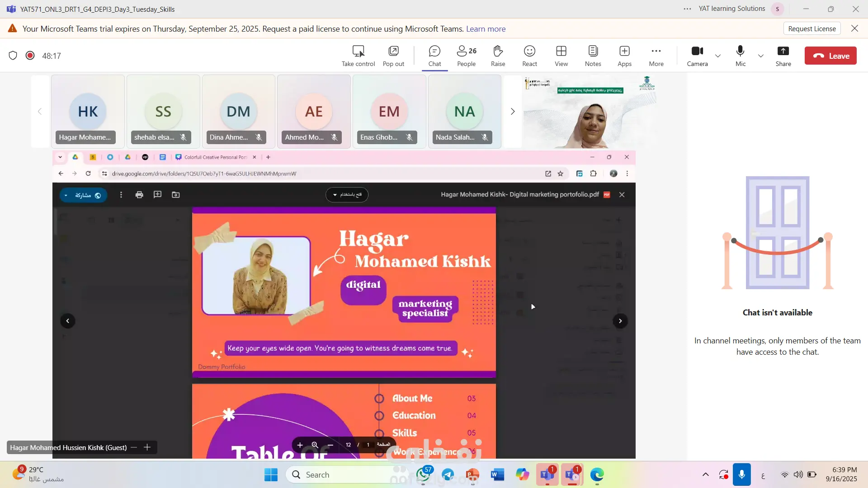The height and width of the screenshot is (488, 868).
Task: Toggle the Chat panel
Action: [x=434, y=56]
